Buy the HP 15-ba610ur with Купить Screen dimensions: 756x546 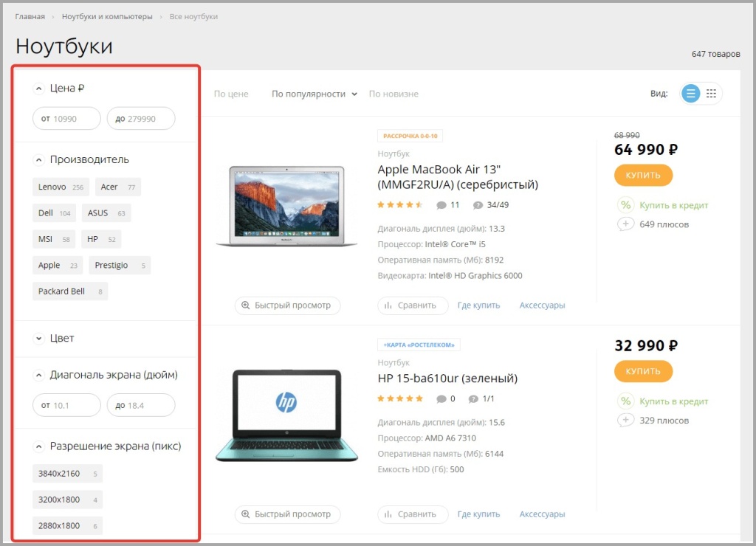pos(643,371)
